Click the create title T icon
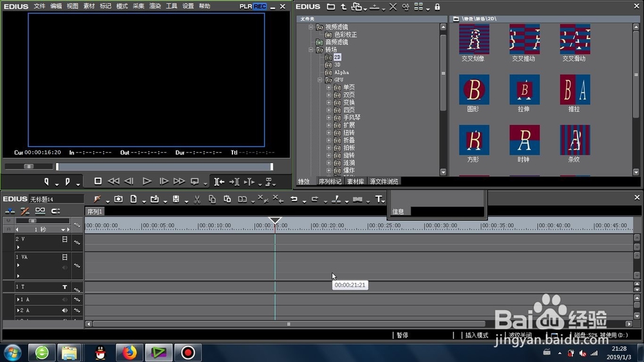This screenshot has height=362, width=644. tap(379, 199)
